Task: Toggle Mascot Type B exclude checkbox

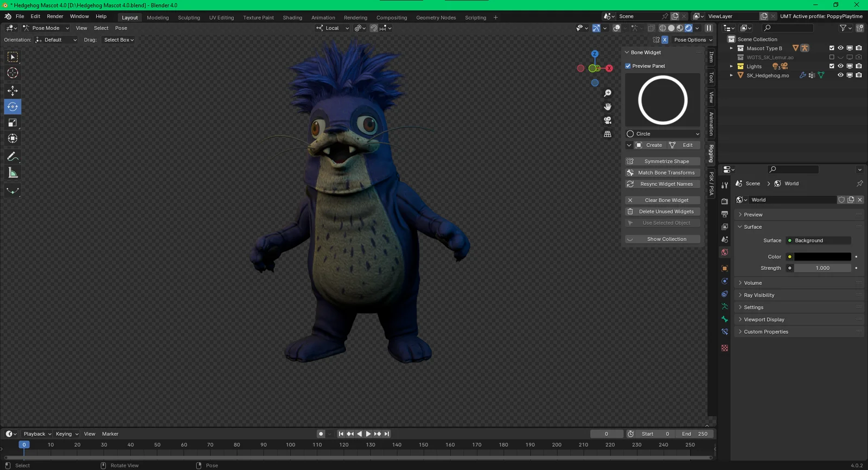Action: [x=832, y=48]
